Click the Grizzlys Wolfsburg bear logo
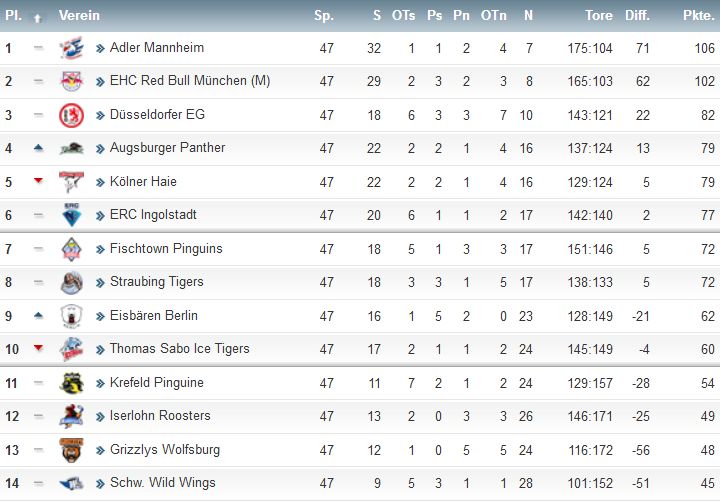The width and height of the screenshot is (720, 504). (72, 450)
